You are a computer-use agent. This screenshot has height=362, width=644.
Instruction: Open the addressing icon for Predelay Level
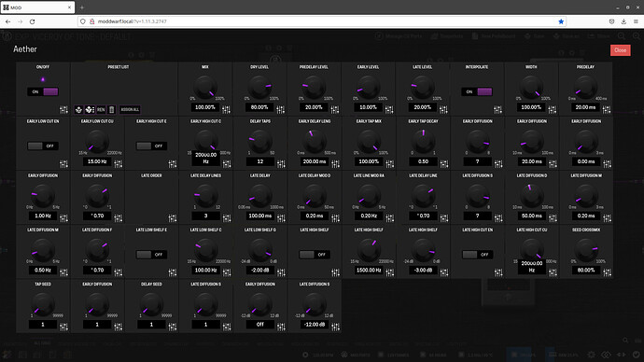335,109
